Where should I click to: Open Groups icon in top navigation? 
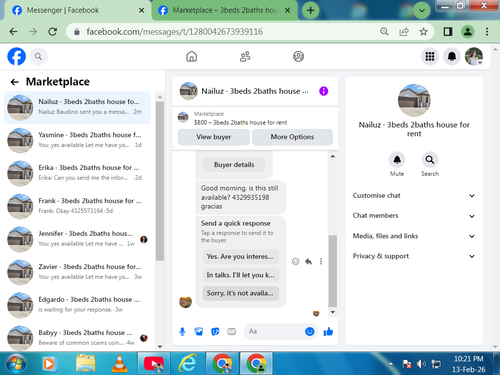tap(298, 57)
